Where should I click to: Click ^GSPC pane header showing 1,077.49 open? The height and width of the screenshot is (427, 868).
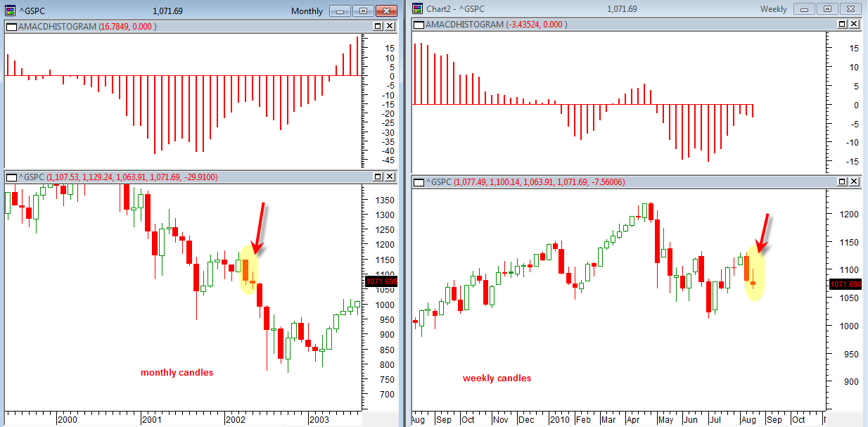pos(525,182)
